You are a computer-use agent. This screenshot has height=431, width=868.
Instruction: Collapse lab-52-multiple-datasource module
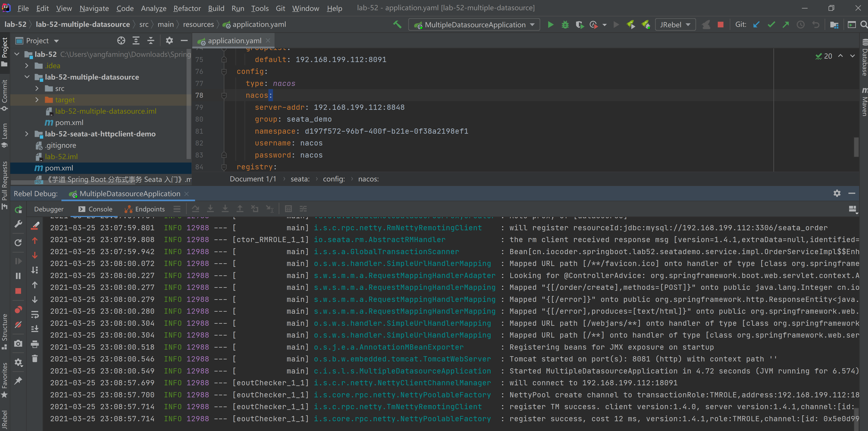click(27, 77)
